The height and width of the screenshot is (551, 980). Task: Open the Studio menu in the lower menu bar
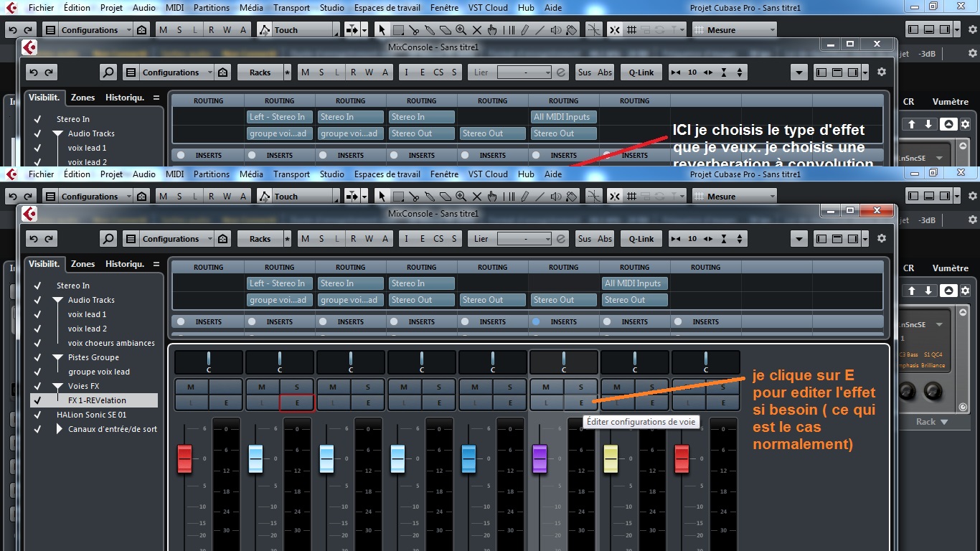tap(332, 174)
